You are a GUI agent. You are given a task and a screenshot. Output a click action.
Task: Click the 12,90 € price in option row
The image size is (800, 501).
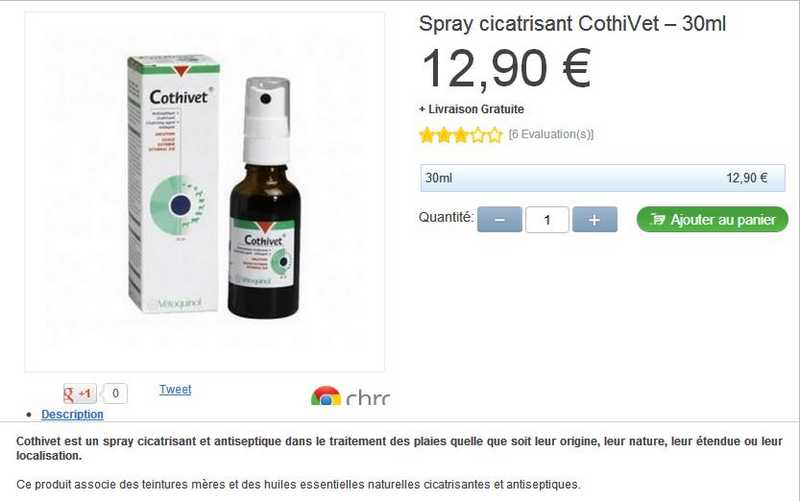tap(747, 178)
